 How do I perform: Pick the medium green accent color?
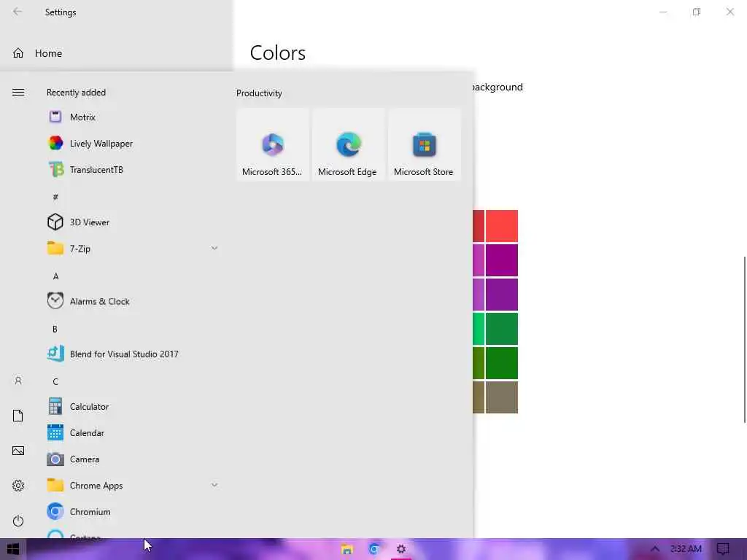[x=502, y=329]
